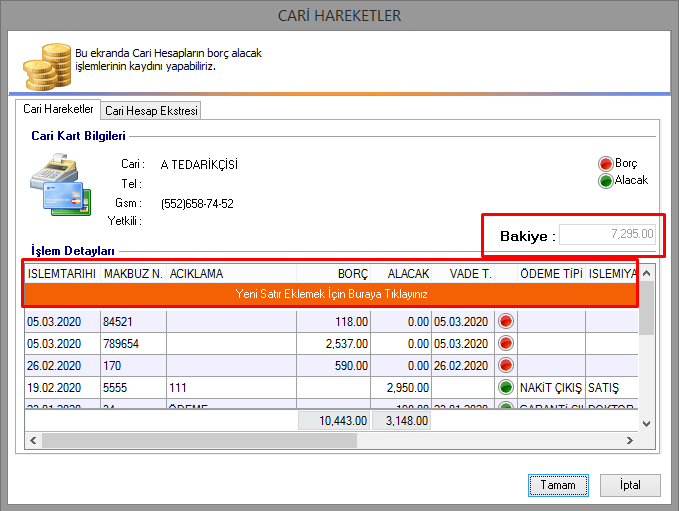Click the ÖDEME TİPİ column header

pyautogui.click(x=551, y=274)
